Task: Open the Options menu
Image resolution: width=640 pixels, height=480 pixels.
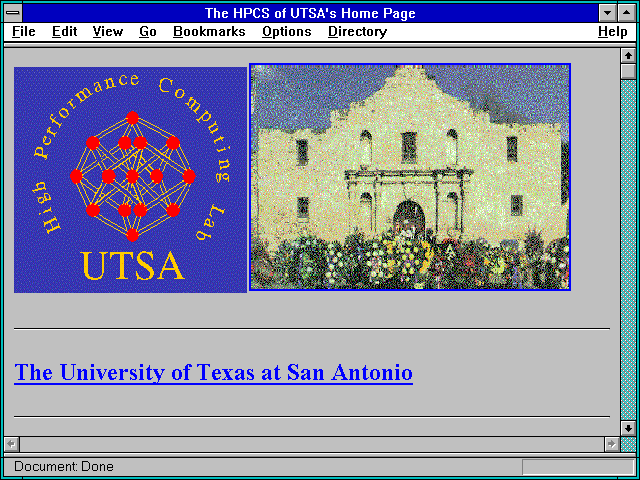Action: (287, 32)
